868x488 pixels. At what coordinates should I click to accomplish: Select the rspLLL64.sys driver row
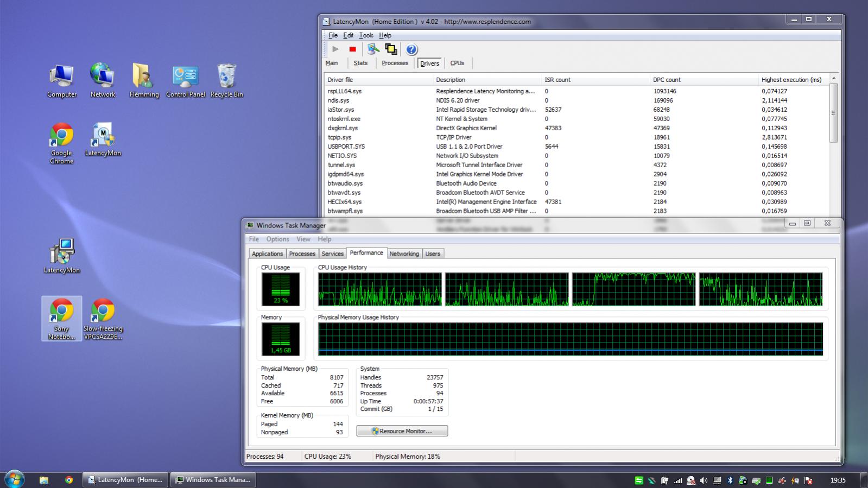point(576,91)
